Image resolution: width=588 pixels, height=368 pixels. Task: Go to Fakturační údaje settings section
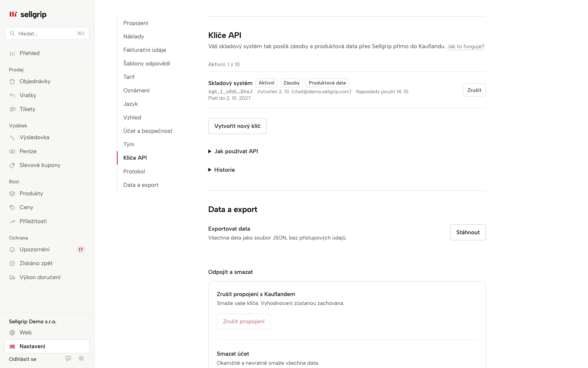pyautogui.click(x=145, y=50)
